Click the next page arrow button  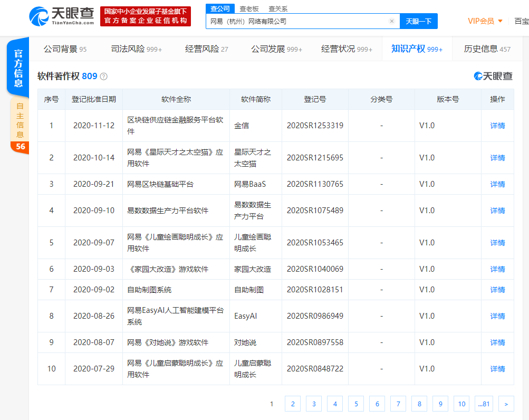pos(506,404)
